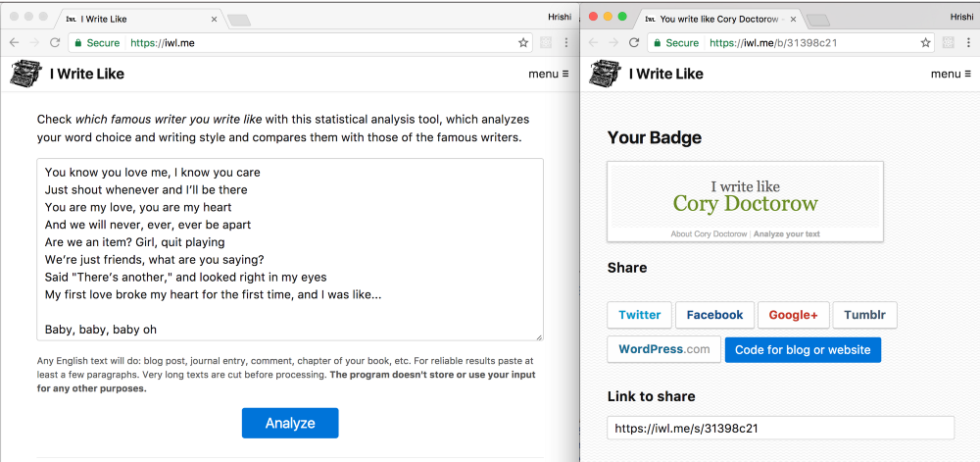Share the result on Facebook
Screen dimensions: 980x462
[714, 315]
